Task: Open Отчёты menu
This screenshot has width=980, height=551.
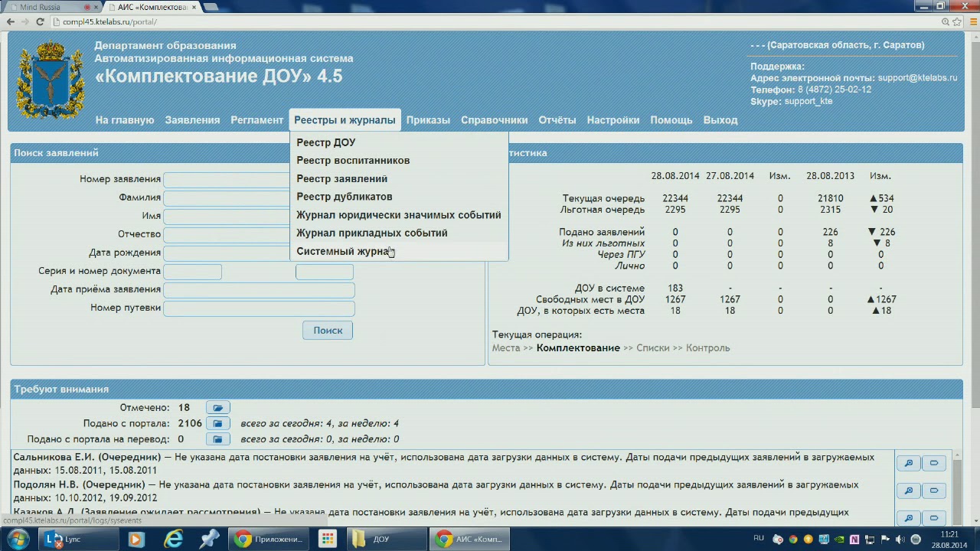Action: (x=557, y=120)
